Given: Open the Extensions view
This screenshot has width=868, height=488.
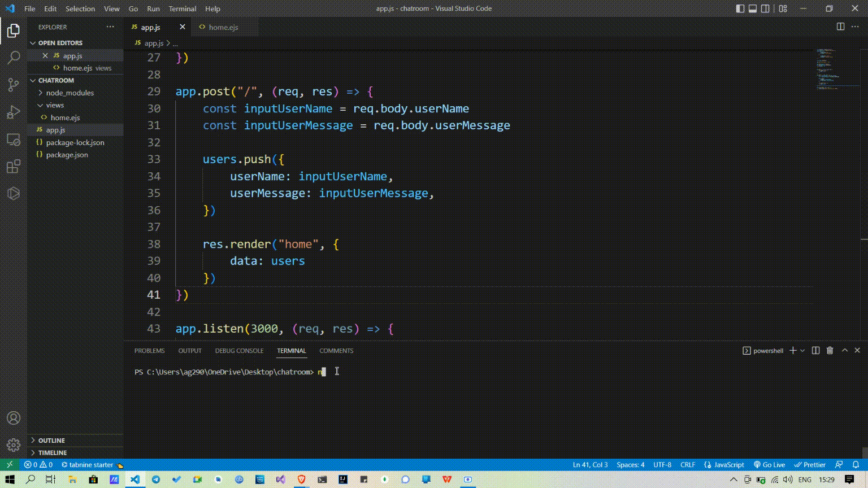Looking at the screenshot, I should [x=14, y=167].
